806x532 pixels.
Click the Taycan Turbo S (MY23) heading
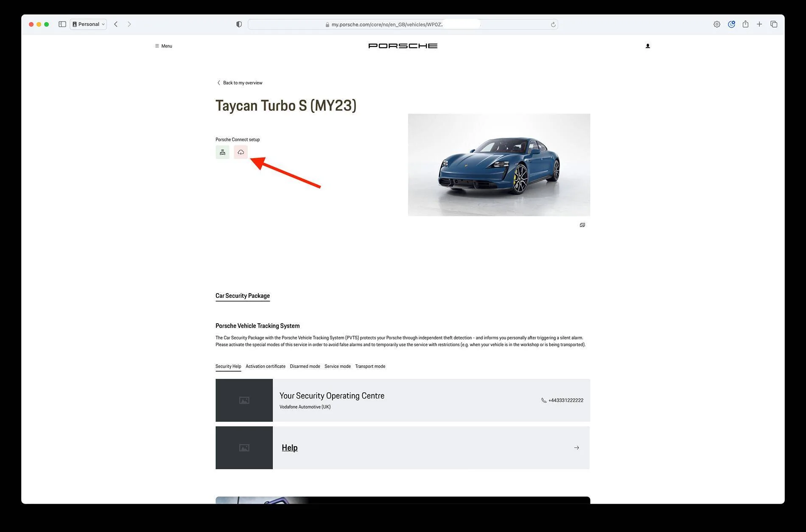pyautogui.click(x=286, y=106)
